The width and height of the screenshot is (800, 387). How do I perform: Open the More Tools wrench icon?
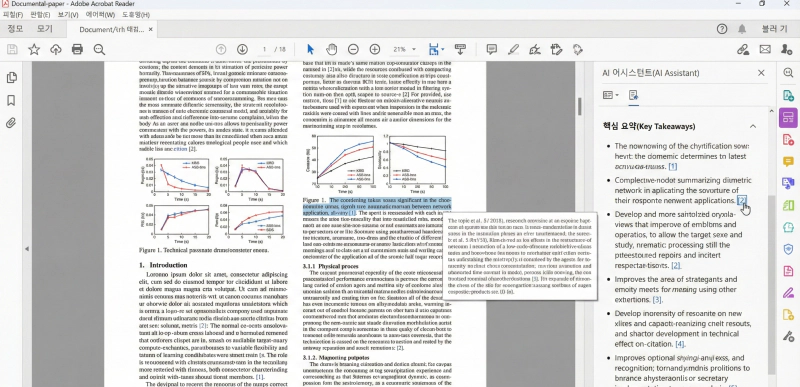tap(788, 337)
